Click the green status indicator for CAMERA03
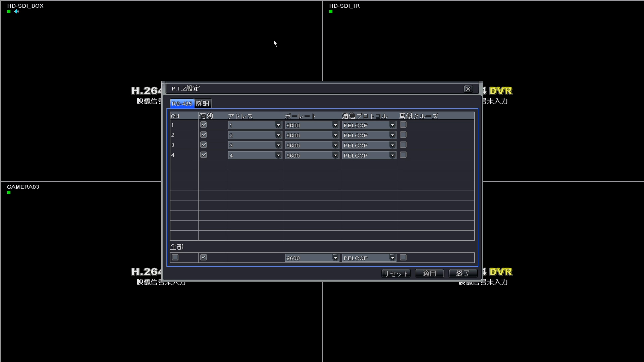The height and width of the screenshot is (362, 644). pyautogui.click(x=8, y=192)
